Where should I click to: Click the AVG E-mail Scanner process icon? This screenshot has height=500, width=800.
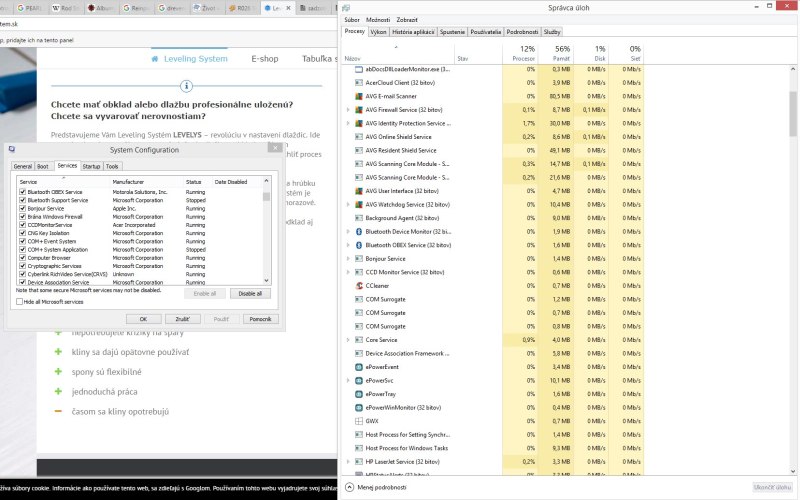pyautogui.click(x=359, y=96)
